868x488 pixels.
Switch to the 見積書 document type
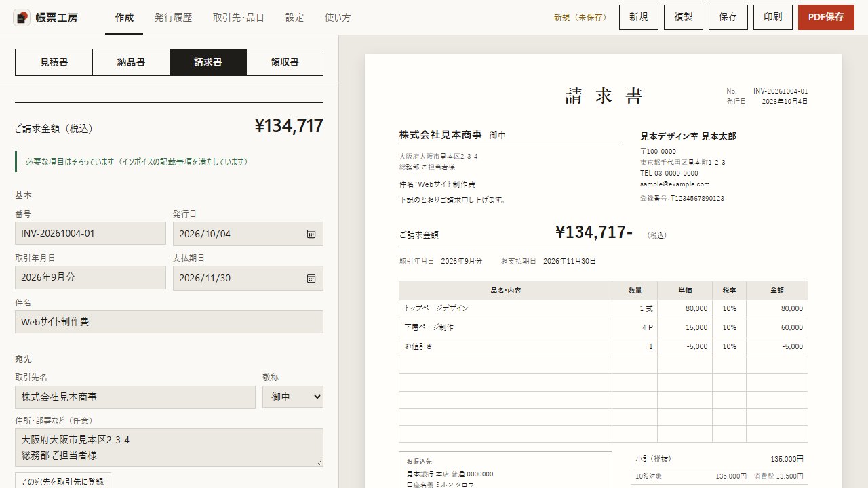[54, 62]
